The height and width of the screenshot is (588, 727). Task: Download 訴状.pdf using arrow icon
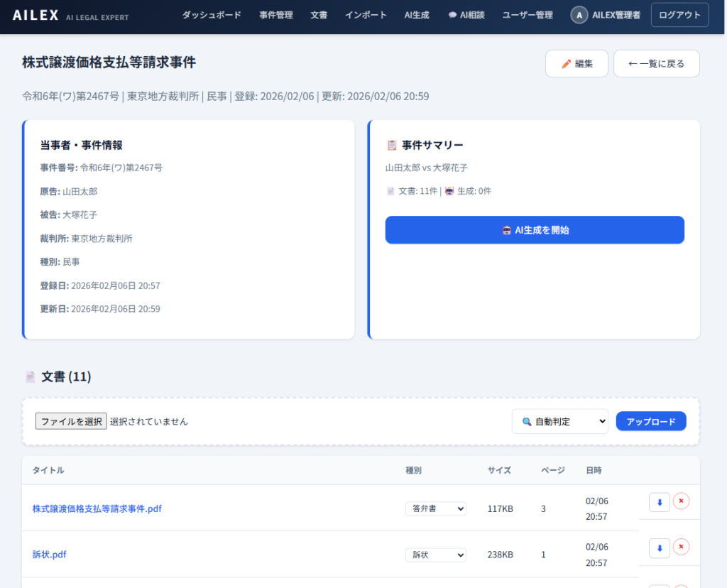pos(659,548)
